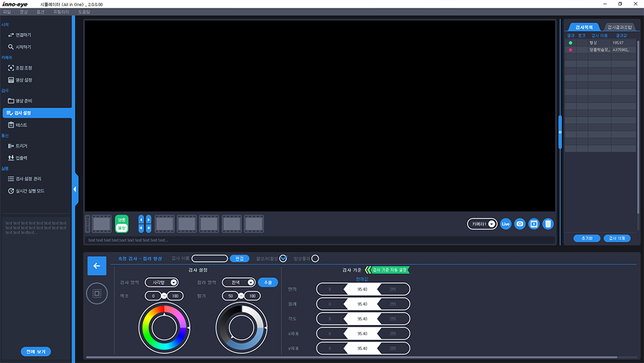Open 연결하기 in the sidebar
Screen dimensions: 644x363
click(x=20, y=35)
